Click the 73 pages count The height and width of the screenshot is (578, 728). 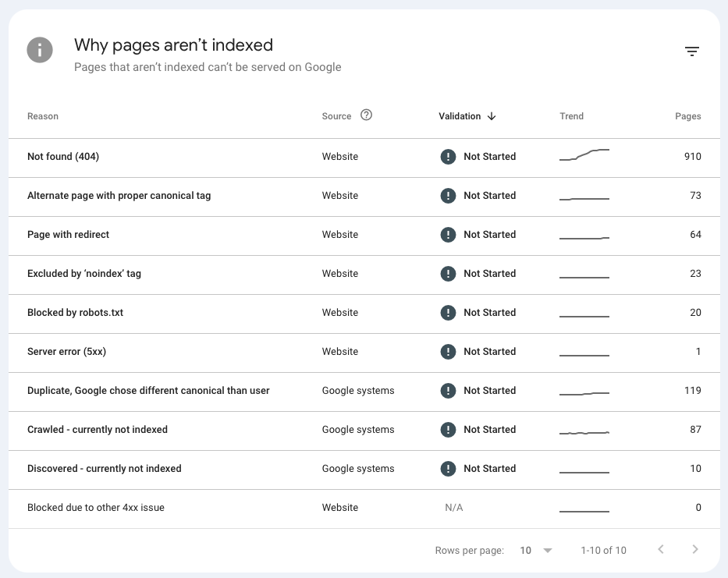[695, 196]
